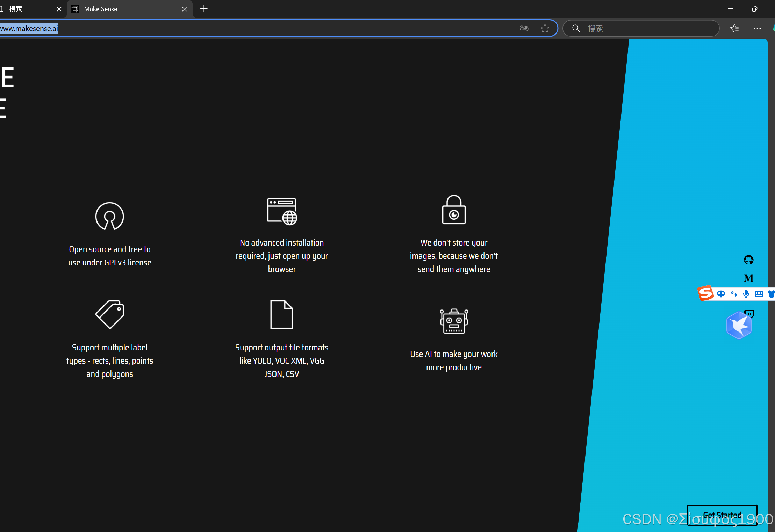Open the GitHub link icon
This screenshot has width=775, height=532.
click(748, 260)
